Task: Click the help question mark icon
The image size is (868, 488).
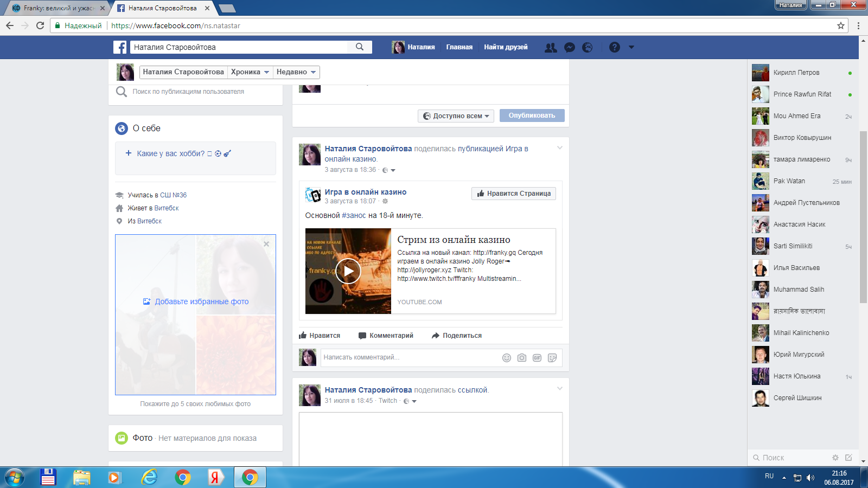Action: [614, 48]
